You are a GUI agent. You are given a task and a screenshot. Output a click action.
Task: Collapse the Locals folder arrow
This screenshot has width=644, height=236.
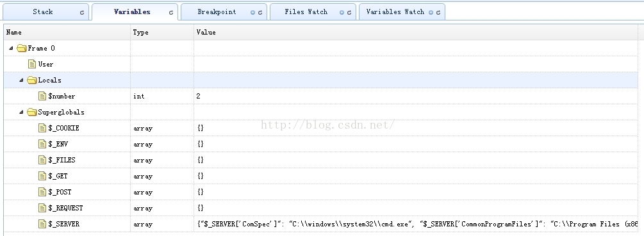21,81
